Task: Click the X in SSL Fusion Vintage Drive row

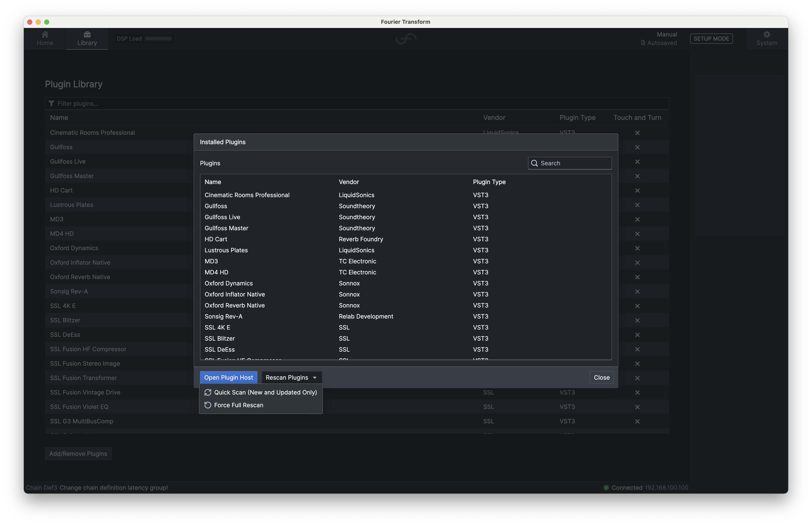Action: tap(637, 392)
